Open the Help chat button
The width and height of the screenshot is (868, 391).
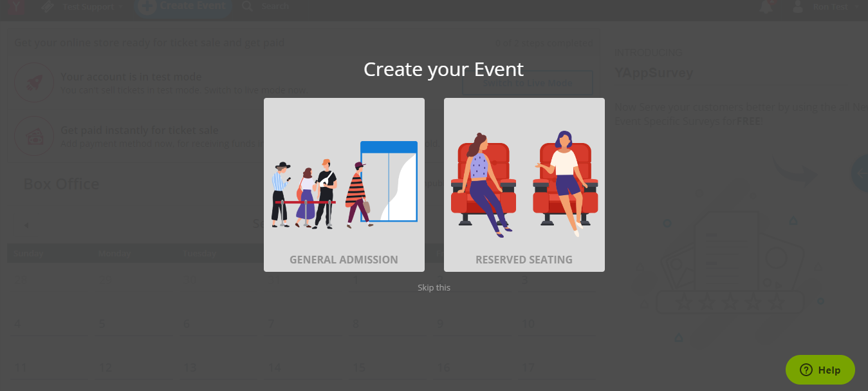pyautogui.click(x=820, y=370)
